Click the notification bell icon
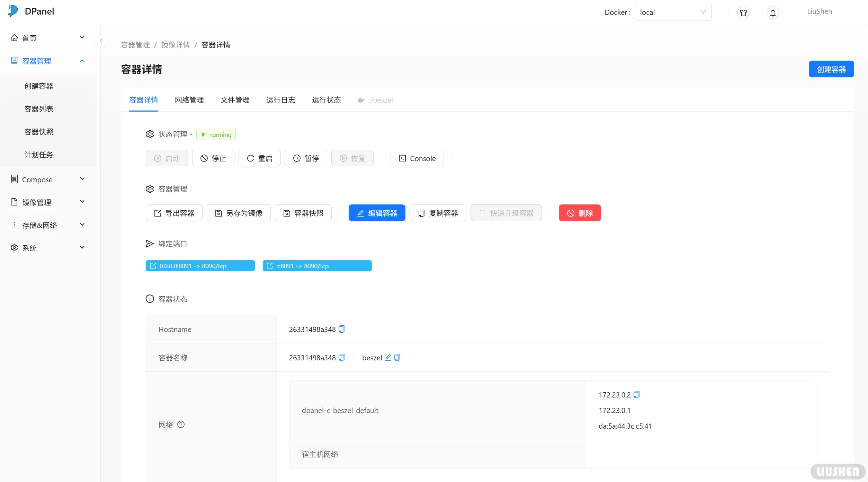 click(x=772, y=13)
